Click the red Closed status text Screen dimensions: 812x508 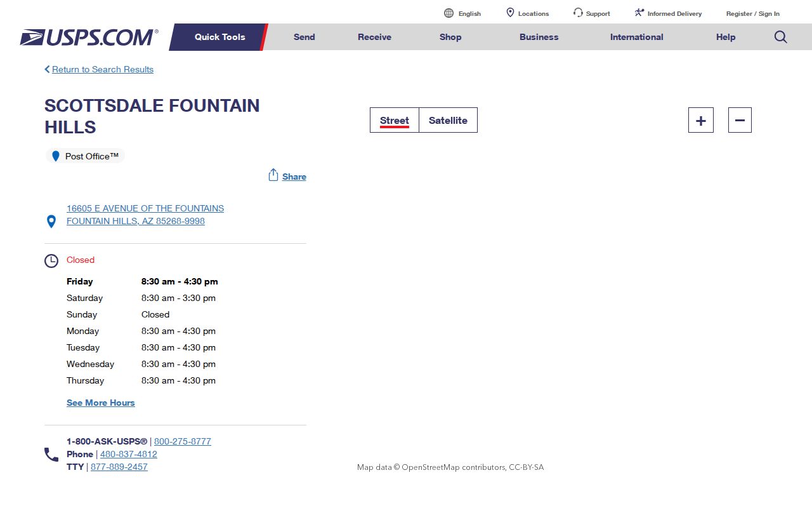coord(81,260)
